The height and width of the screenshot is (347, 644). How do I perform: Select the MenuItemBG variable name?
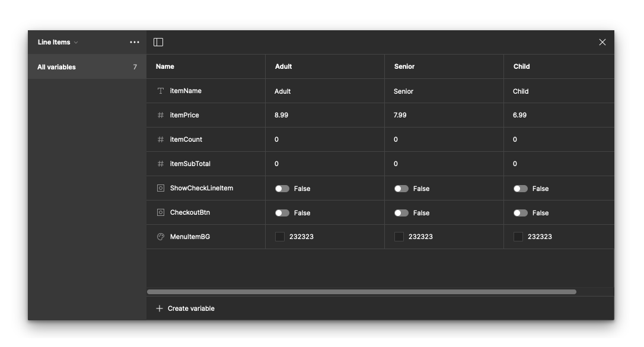(190, 237)
